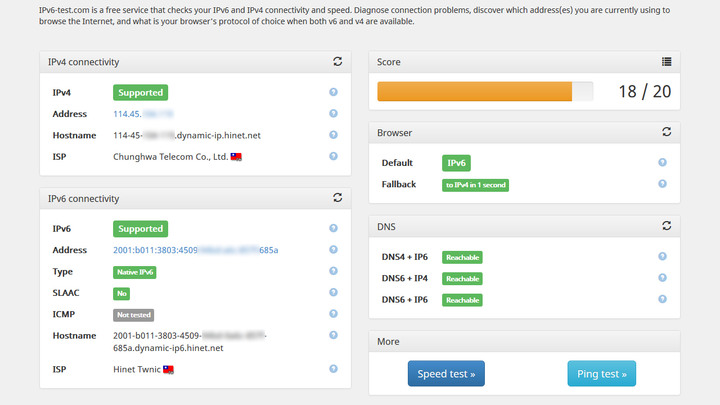This screenshot has height=405, width=720.
Task: Click the IPv4 Supported green badge
Action: (140, 92)
